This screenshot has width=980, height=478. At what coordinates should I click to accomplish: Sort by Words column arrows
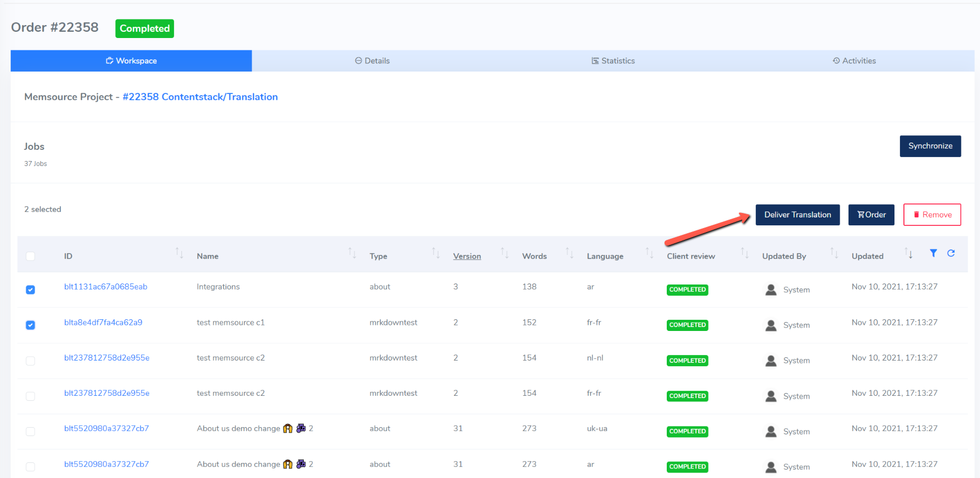point(569,253)
